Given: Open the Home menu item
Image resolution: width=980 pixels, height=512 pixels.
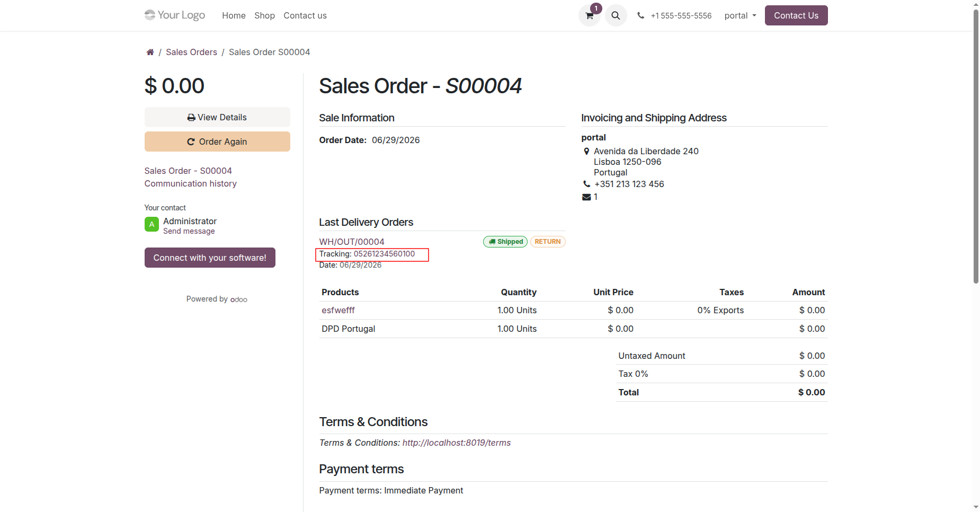Looking at the screenshot, I should [x=234, y=15].
